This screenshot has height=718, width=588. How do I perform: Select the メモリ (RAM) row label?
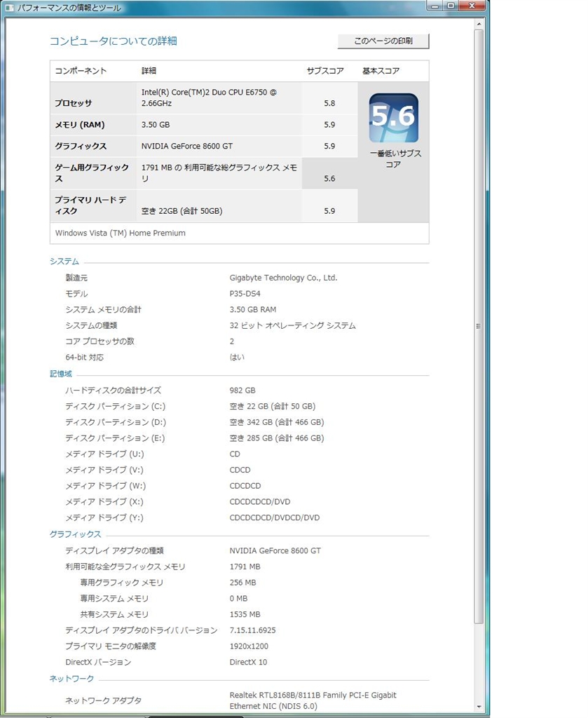[80, 125]
